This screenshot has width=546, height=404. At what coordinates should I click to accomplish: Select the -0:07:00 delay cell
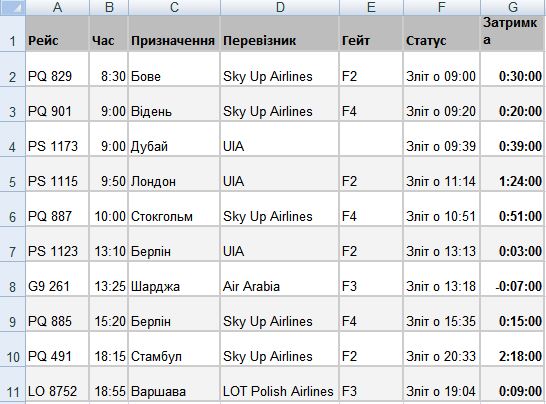click(513, 279)
